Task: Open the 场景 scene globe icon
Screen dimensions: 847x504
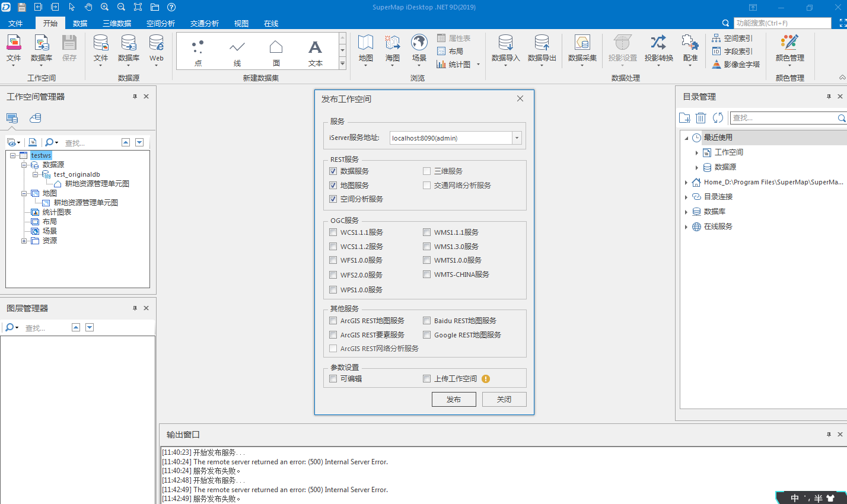Action: (419, 49)
